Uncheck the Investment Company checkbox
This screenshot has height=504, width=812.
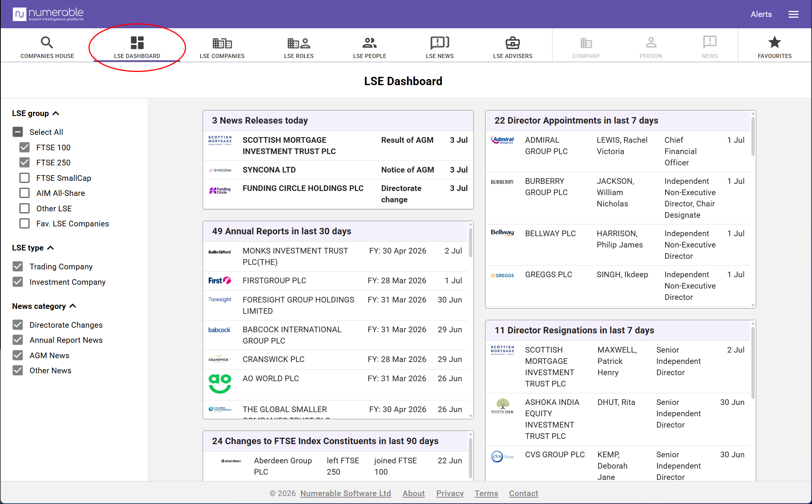(18, 282)
